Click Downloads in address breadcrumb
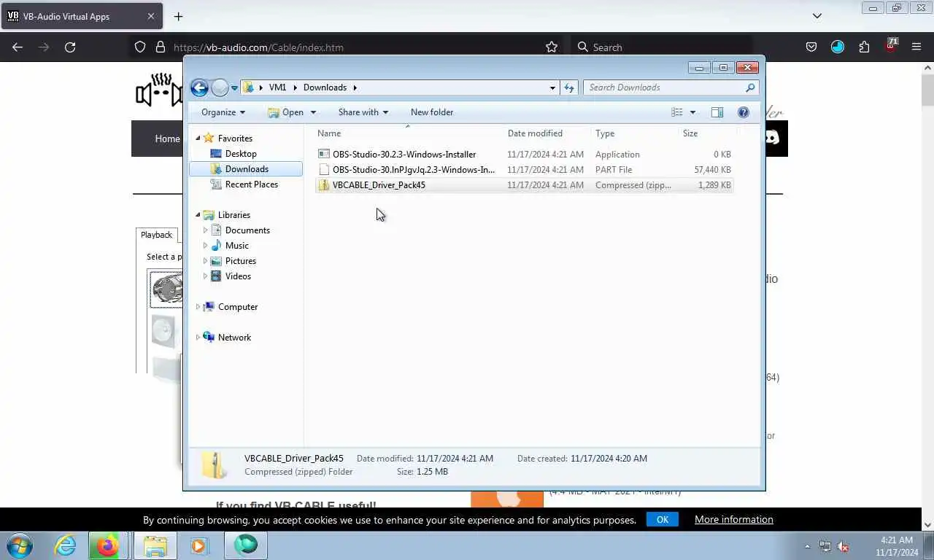The image size is (934, 560). (x=325, y=87)
